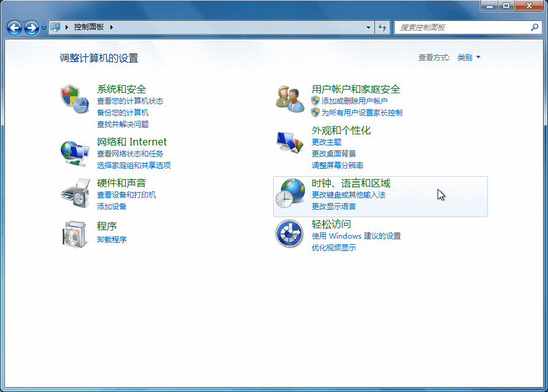Click the Ease of Access circular icon

[289, 233]
